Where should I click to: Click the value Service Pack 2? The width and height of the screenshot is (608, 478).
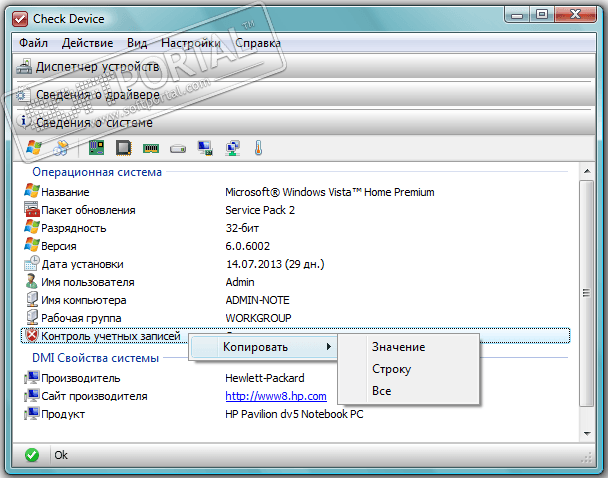coord(260,210)
